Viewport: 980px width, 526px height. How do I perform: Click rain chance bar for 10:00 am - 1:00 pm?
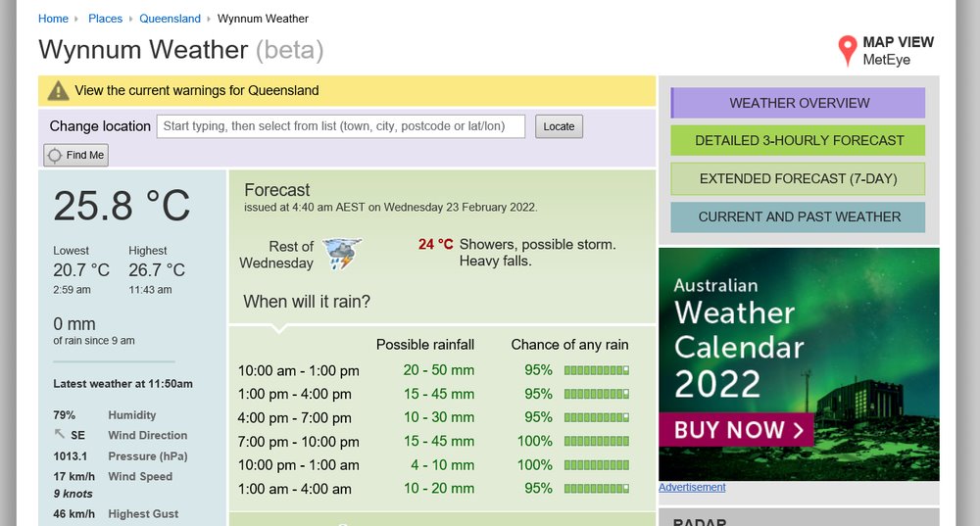click(x=596, y=370)
